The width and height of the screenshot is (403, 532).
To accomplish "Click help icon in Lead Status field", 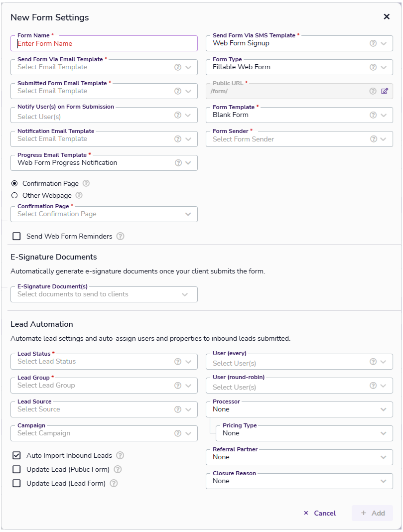I will pyautogui.click(x=178, y=362).
